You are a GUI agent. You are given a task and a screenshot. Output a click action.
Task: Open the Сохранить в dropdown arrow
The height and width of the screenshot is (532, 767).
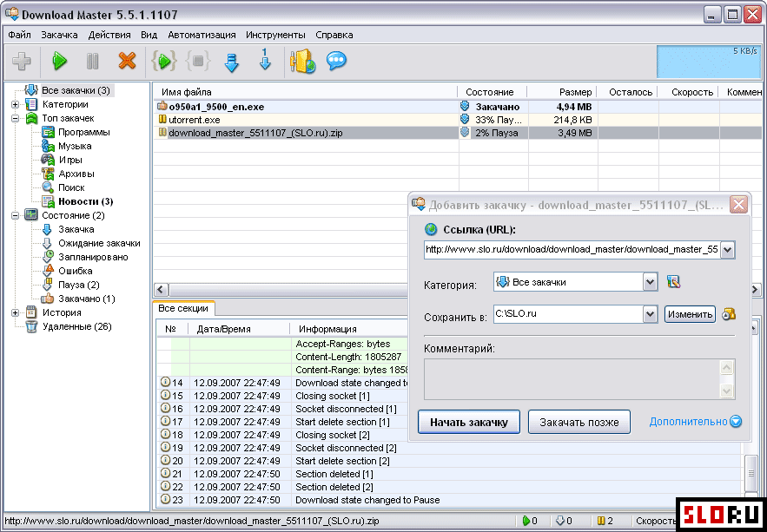pyautogui.click(x=650, y=314)
